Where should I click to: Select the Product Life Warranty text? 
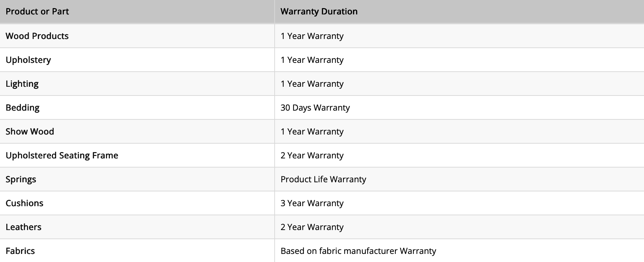point(323,179)
